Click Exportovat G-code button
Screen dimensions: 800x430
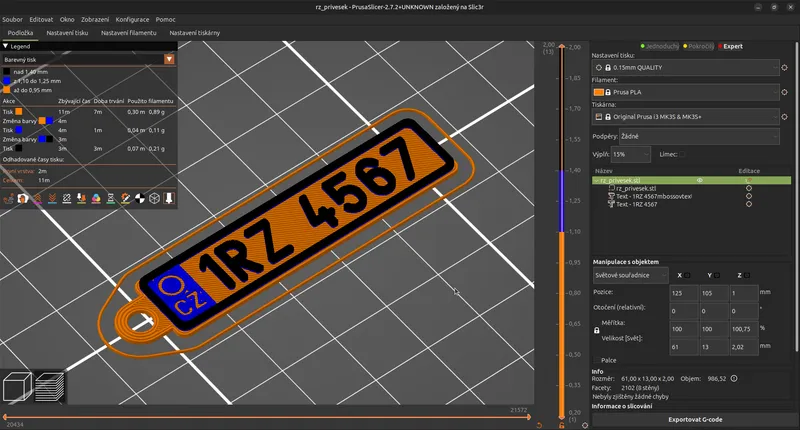pyautogui.click(x=695, y=419)
